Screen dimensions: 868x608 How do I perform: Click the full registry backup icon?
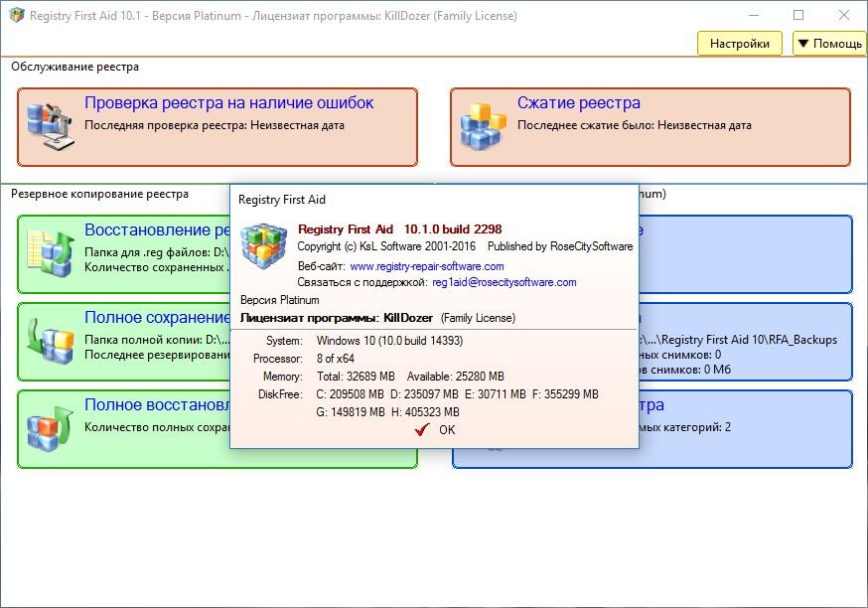coord(51,341)
